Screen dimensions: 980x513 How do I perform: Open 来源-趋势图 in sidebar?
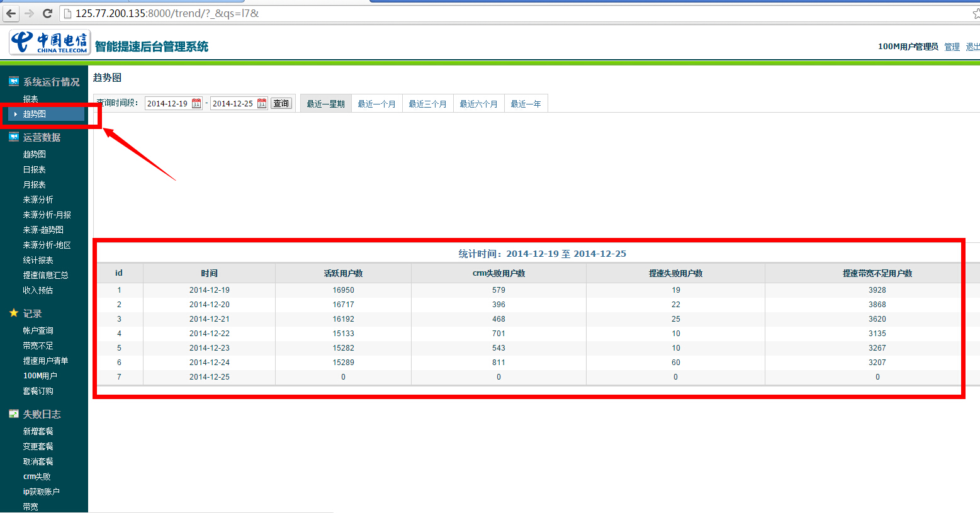click(x=43, y=230)
